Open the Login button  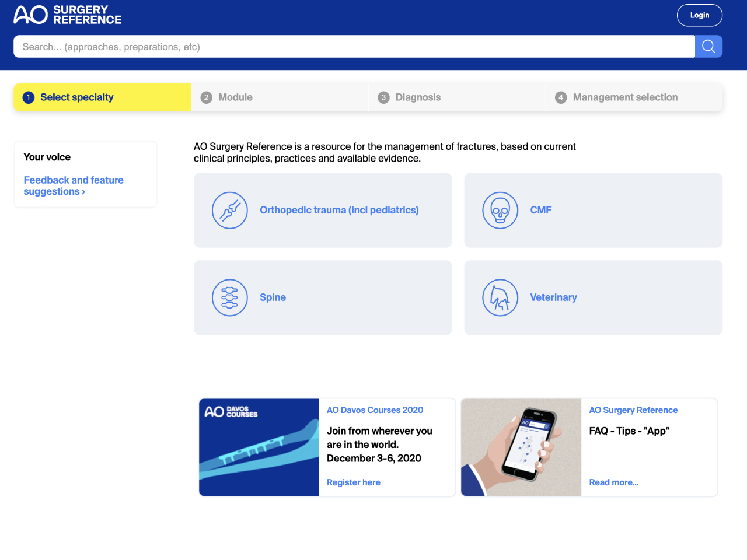[700, 15]
